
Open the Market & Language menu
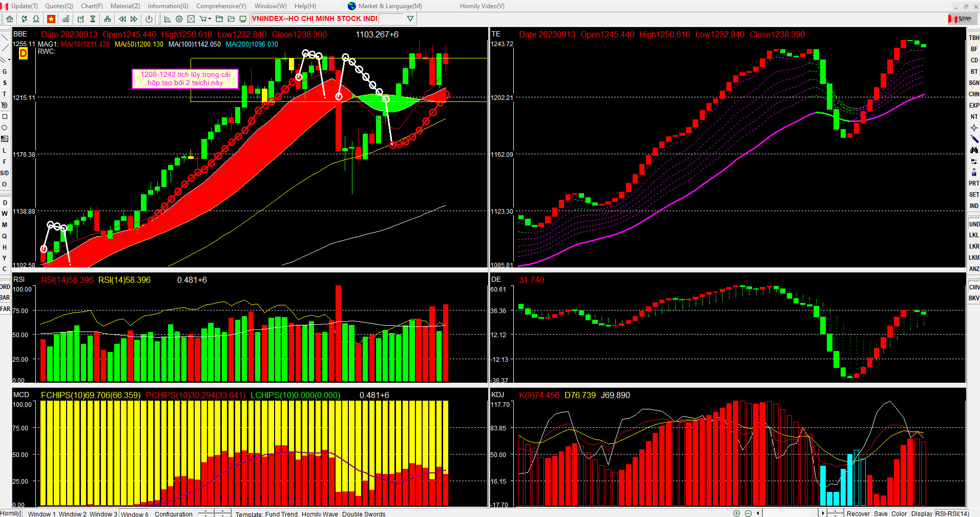click(390, 6)
